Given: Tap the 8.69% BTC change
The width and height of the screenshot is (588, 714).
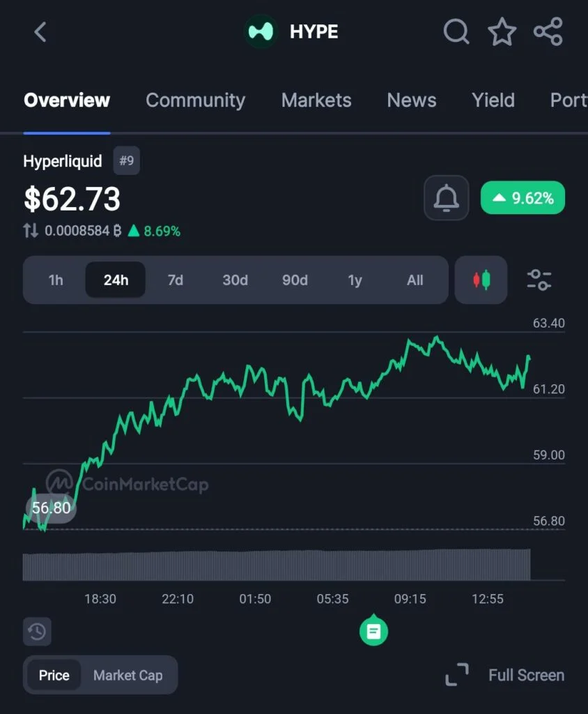Looking at the screenshot, I should (x=154, y=231).
